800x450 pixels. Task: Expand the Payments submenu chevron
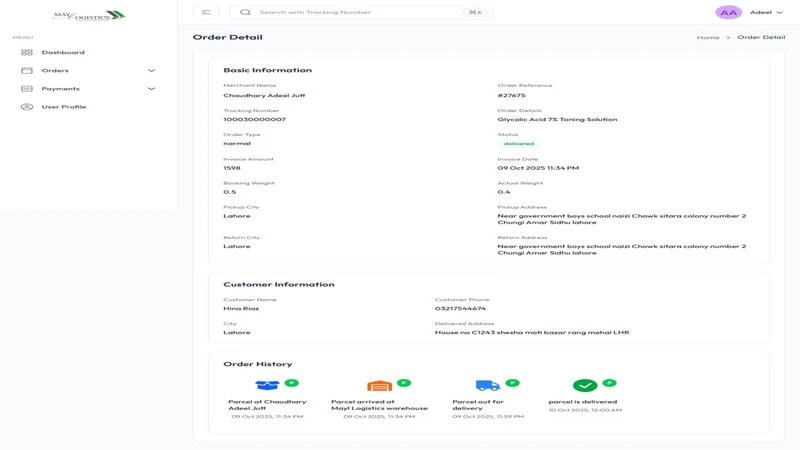point(152,89)
